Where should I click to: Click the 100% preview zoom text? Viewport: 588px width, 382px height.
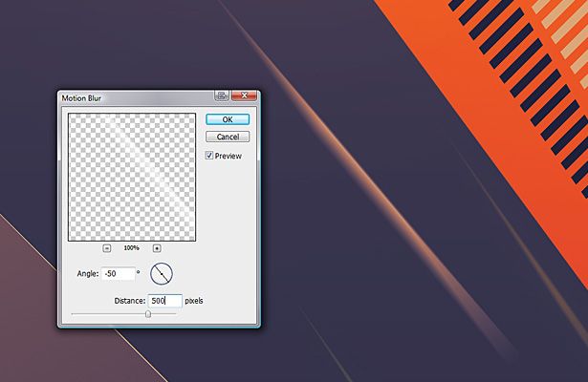132,248
